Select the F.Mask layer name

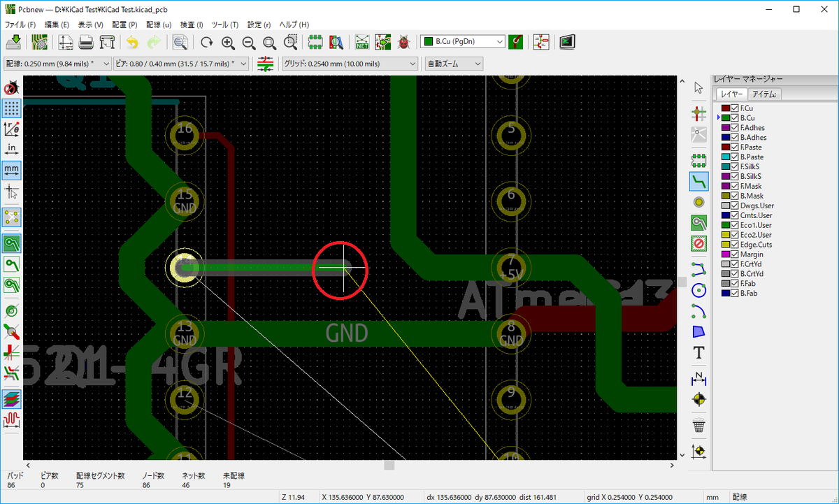tap(751, 187)
